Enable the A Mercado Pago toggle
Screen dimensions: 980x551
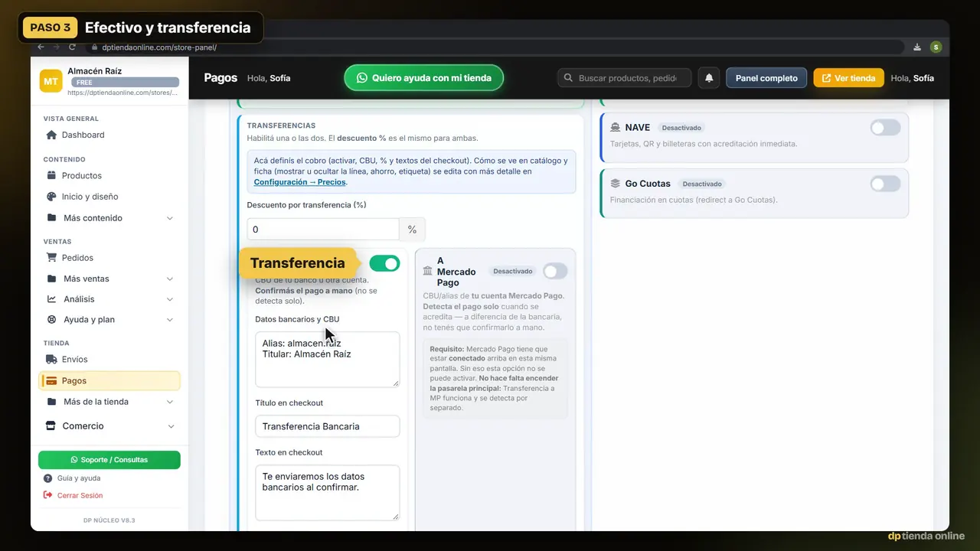click(555, 271)
